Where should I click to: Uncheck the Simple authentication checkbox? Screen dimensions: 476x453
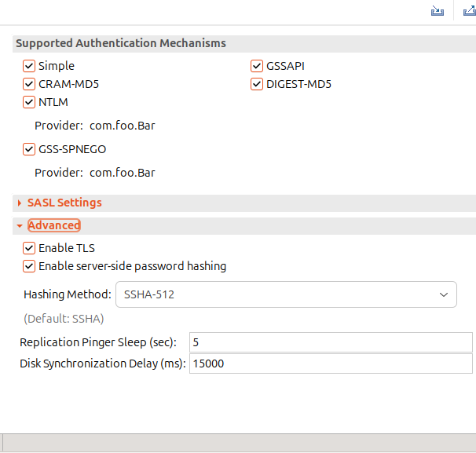tap(29, 67)
